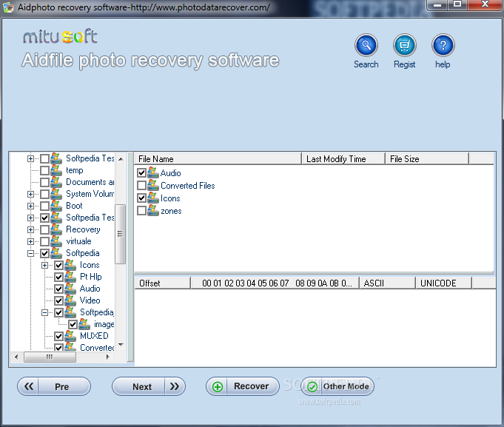Select the Audio folder label in tree

pyautogui.click(x=90, y=289)
